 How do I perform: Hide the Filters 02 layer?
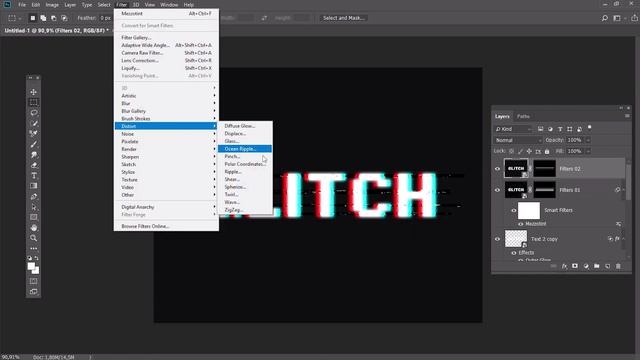click(497, 169)
